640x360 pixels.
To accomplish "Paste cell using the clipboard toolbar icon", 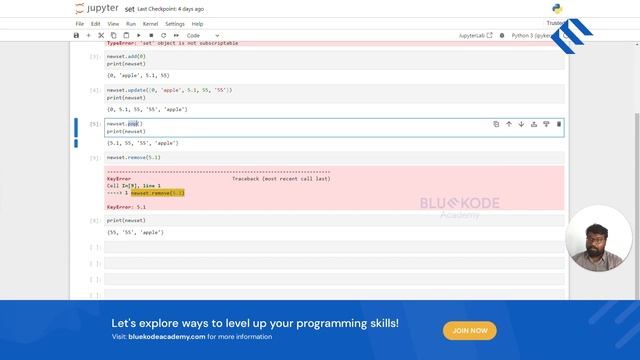I will [x=126, y=36].
